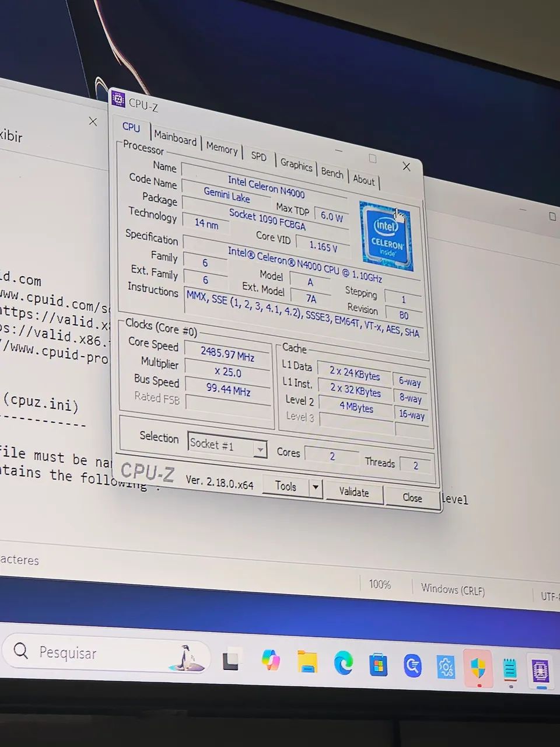Open the Tools dropdown arrow
Image resolution: width=560 pixels, height=747 pixels.
coord(316,487)
